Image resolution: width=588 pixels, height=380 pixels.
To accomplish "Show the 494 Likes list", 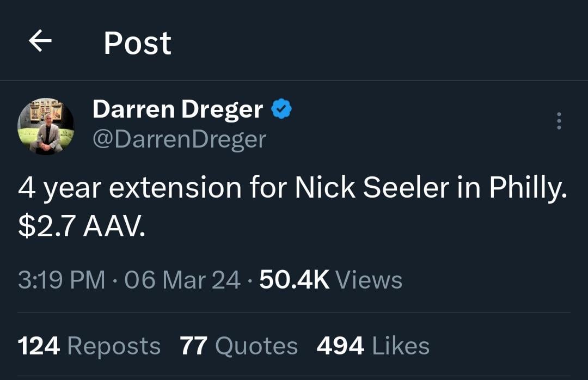I will [373, 346].
